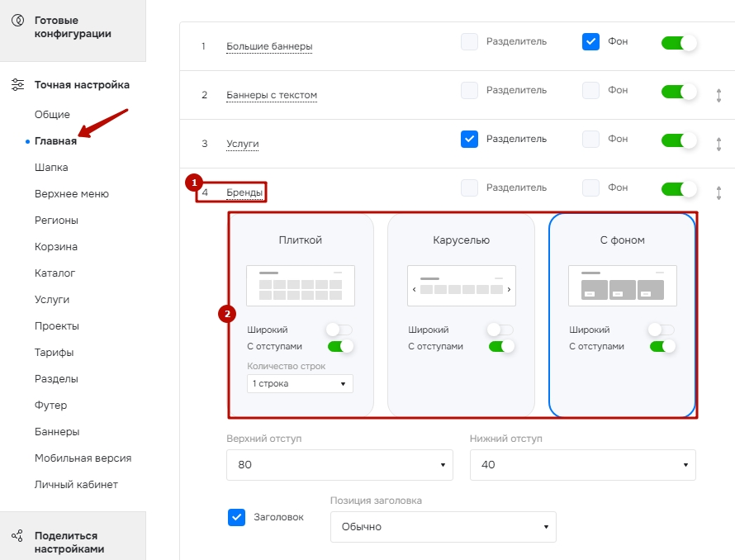Open the Шапка settings section
The height and width of the screenshot is (560, 735).
[51, 168]
